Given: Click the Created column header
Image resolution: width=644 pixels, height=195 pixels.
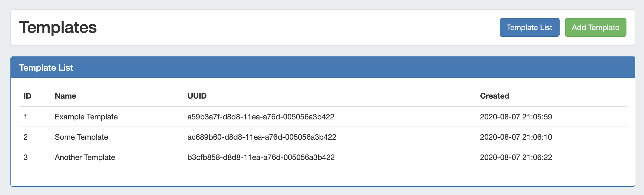Looking at the screenshot, I should click(494, 96).
